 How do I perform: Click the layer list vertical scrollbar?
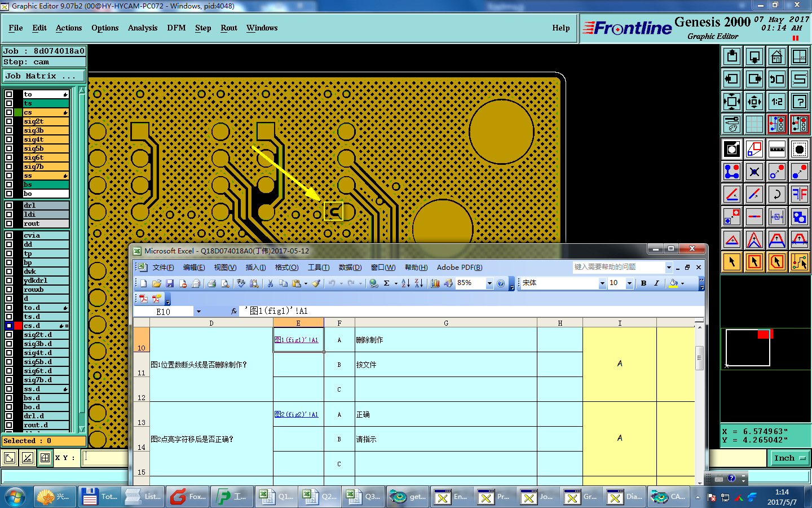[82, 260]
